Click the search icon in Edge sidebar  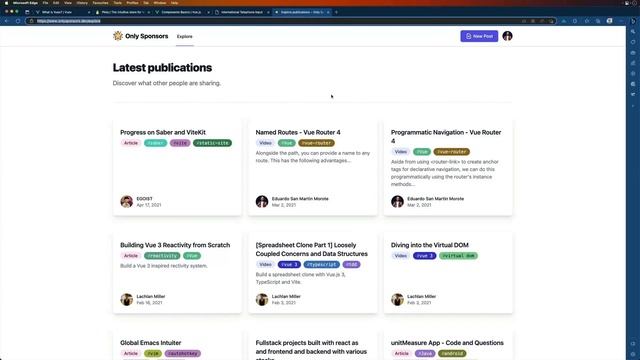633,31
